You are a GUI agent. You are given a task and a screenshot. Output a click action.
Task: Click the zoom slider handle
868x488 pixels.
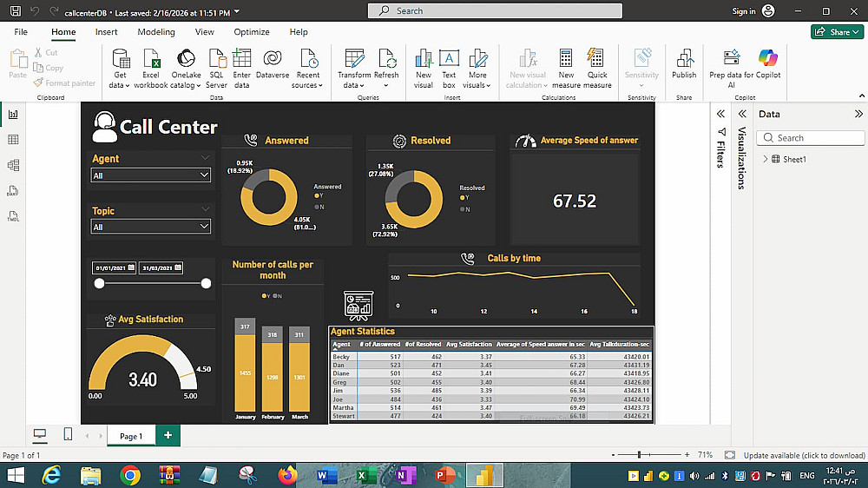click(639, 455)
